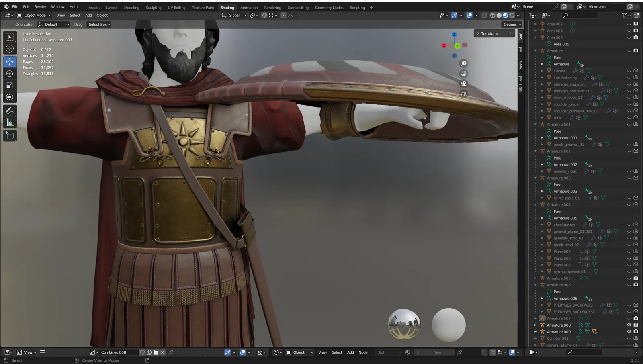Image resolution: width=643 pixels, height=364 pixels.
Task: Select the Transform tool
Action: pyautogui.click(x=10, y=97)
